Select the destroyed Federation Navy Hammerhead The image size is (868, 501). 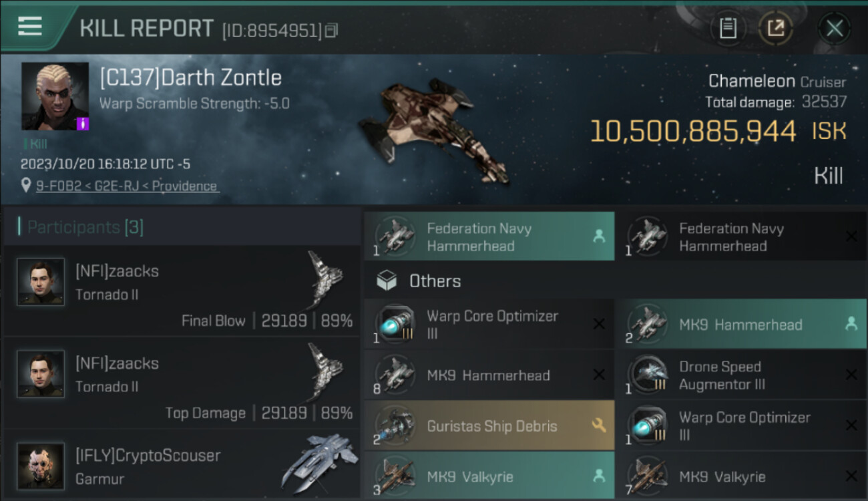[x=740, y=236]
